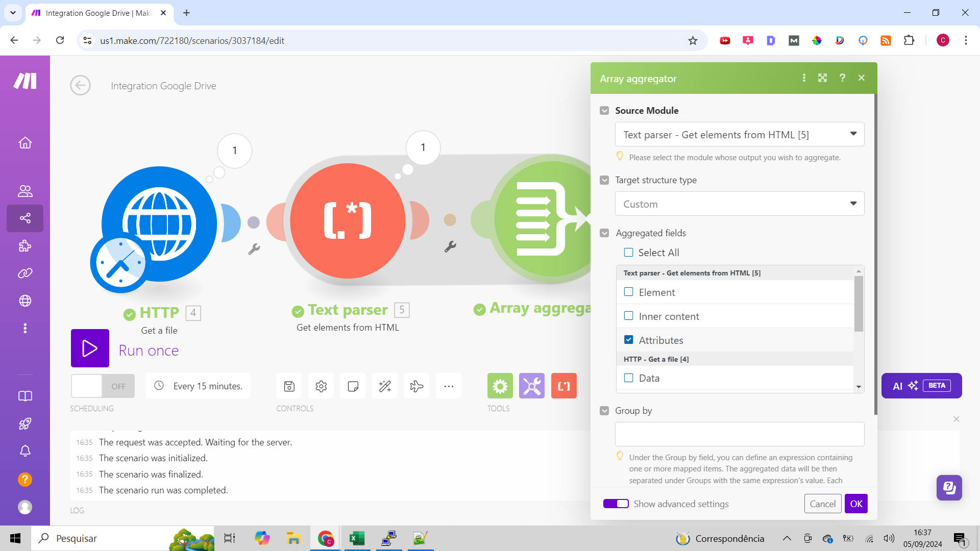The width and height of the screenshot is (980, 551).
Task: Open scenario settings gear in controls
Action: pyautogui.click(x=321, y=386)
